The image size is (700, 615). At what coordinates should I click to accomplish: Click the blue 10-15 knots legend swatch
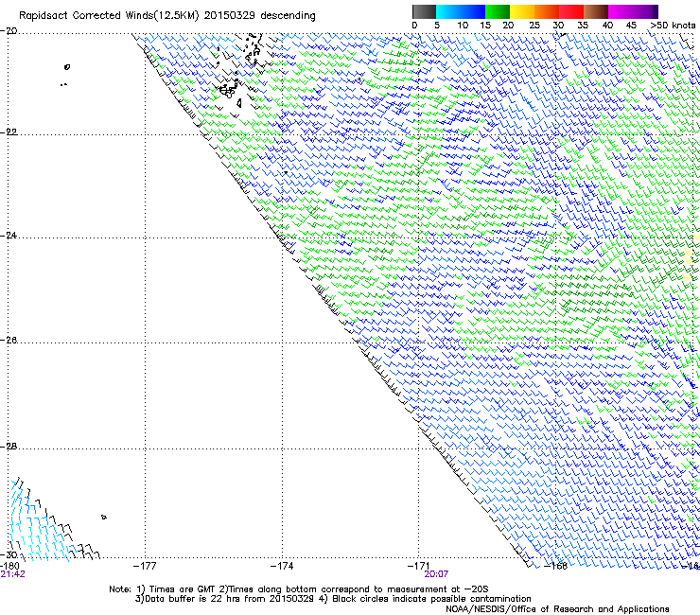473,11
